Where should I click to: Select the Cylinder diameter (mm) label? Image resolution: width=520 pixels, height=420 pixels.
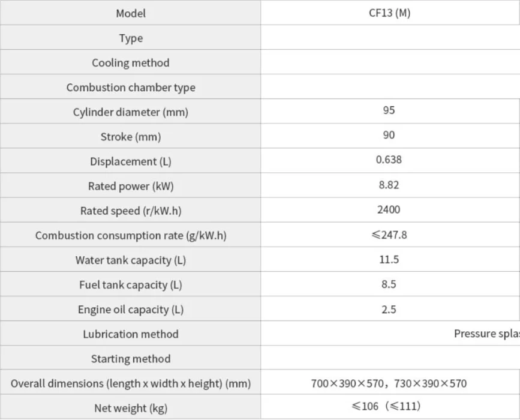click(131, 112)
